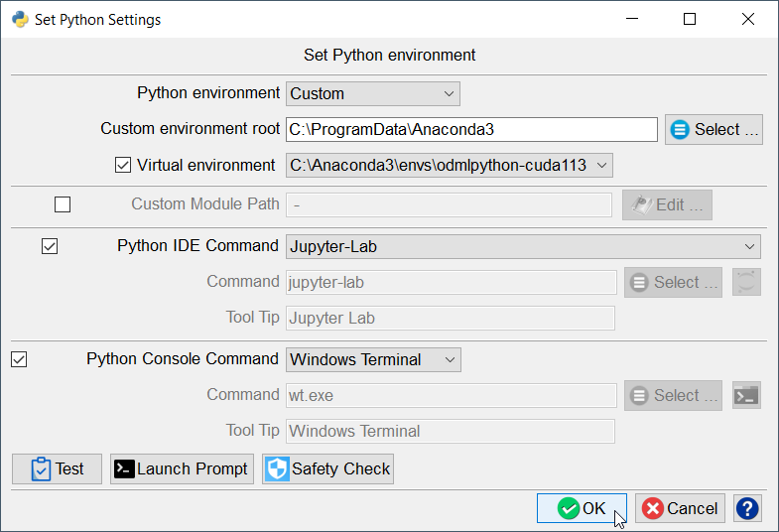Click the refresh icon beside jupyter-lab command
The image size is (779, 532).
(x=746, y=282)
